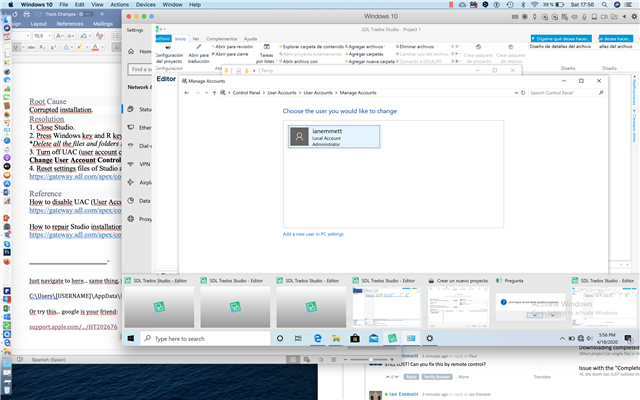Click Eliminar archivos in Trados ribbon
Image resolution: width=640 pixels, height=400 pixels.
(415, 47)
